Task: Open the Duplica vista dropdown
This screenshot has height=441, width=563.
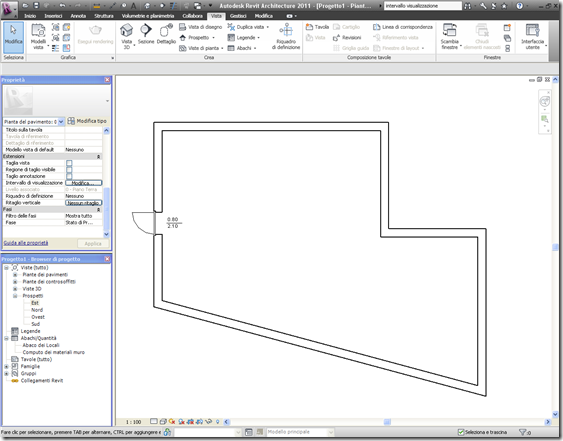Action: click(267, 27)
